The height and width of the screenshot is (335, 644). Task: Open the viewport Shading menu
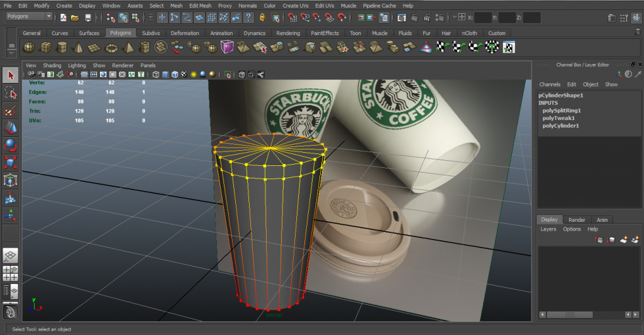(x=52, y=65)
